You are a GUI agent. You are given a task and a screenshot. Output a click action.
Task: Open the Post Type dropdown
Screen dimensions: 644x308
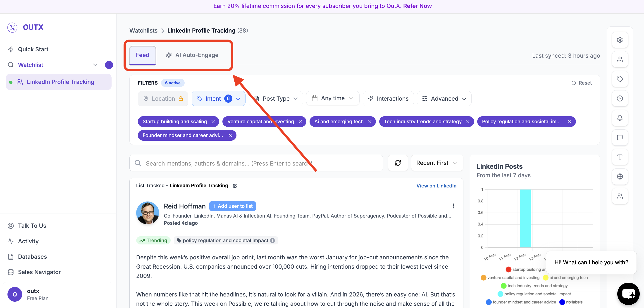coord(276,99)
